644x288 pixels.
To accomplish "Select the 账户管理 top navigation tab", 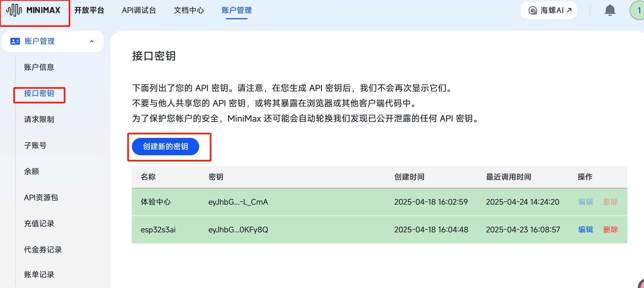I will (237, 10).
